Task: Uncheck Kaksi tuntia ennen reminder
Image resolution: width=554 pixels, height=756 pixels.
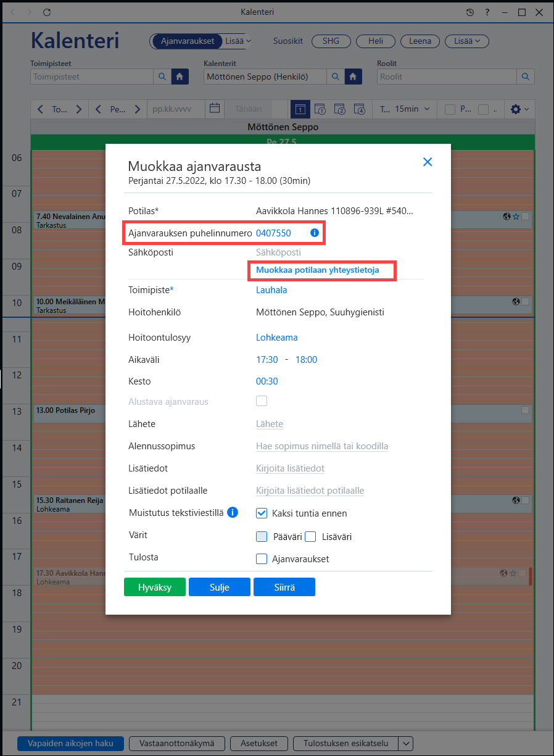Action: (262, 513)
